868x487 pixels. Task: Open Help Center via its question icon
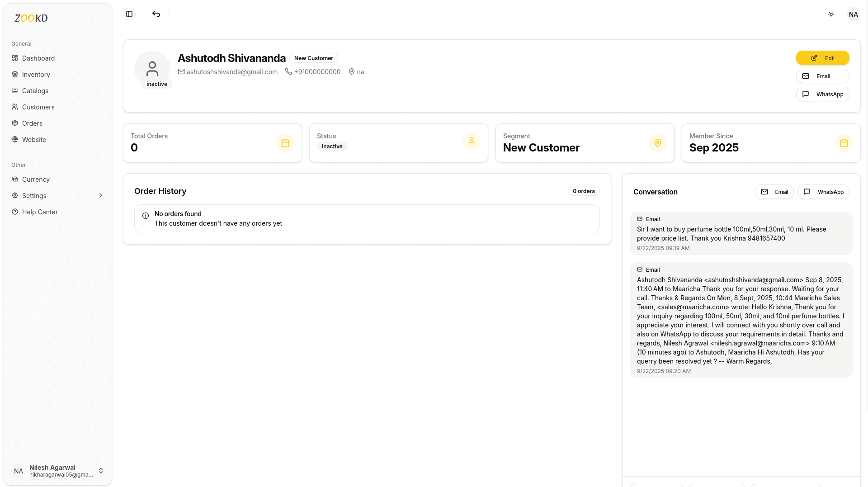15,212
